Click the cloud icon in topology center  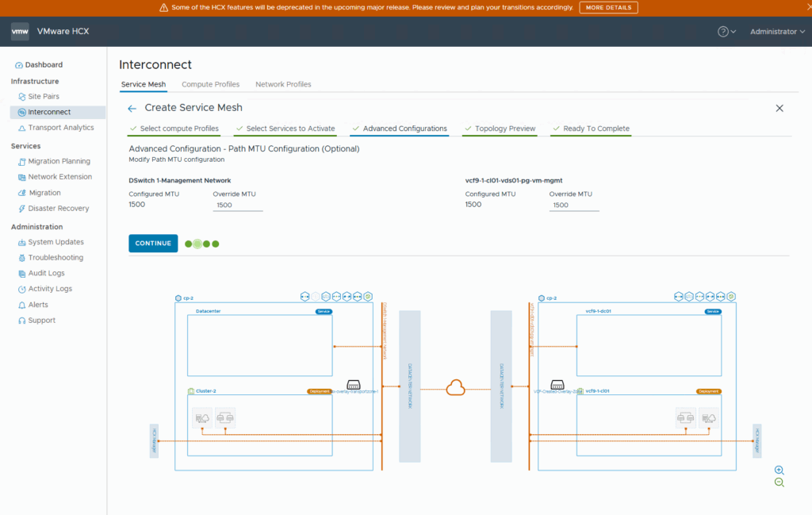coord(455,387)
